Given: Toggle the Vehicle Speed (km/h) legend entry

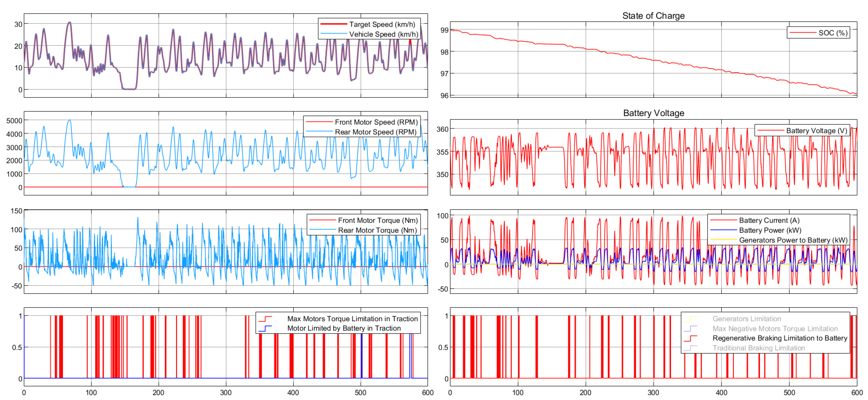Looking at the screenshot, I should tap(383, 34).
